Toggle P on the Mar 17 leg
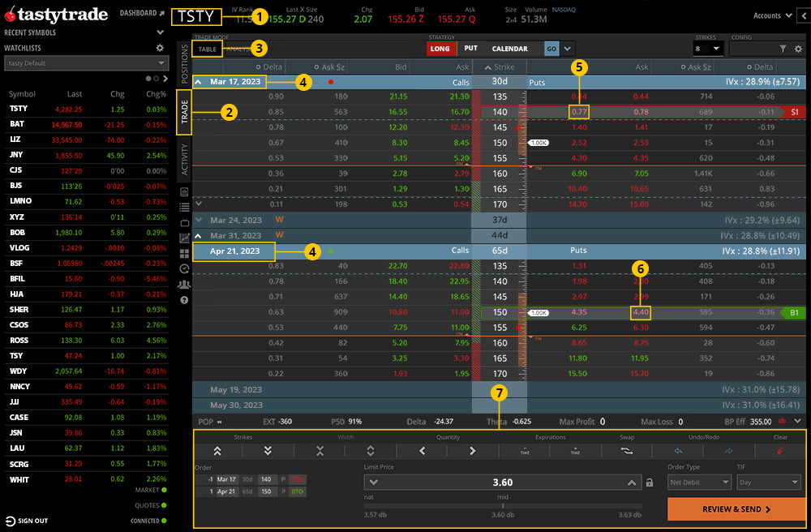This screenshot has height=532, width=811. 283,479
